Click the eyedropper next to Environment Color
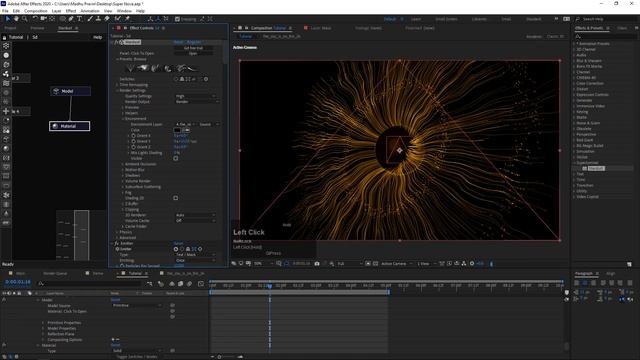This screenshot has width=640, height=360. 186,130
